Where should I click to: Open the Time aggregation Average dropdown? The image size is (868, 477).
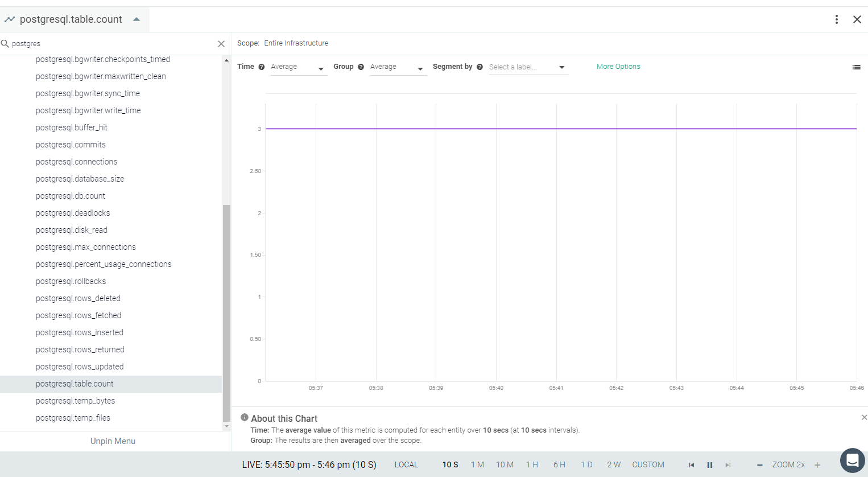click(298, 67)
